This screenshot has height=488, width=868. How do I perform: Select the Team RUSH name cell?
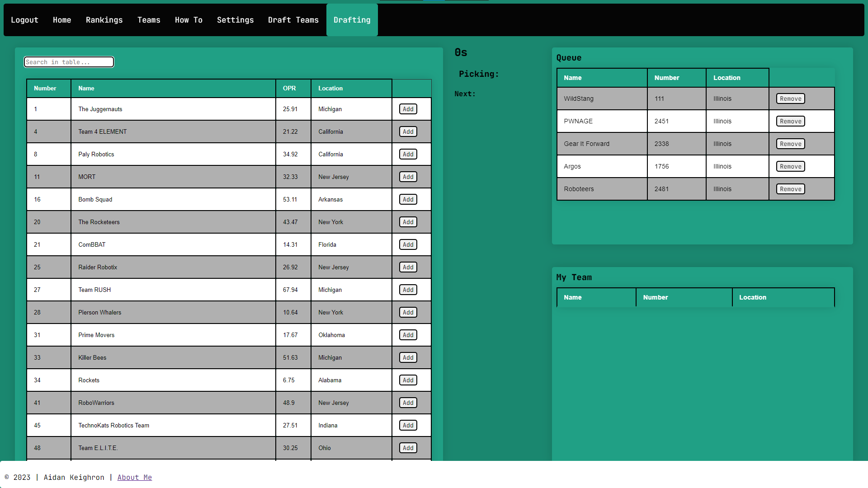click(x=173, y=290)
